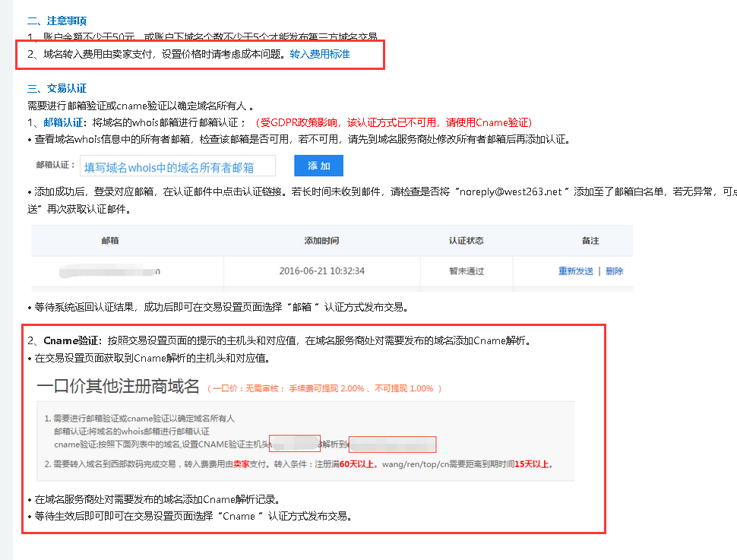737x560 pixels.
Task: Click the 三、交易认证 section heading
Action: 57,89
